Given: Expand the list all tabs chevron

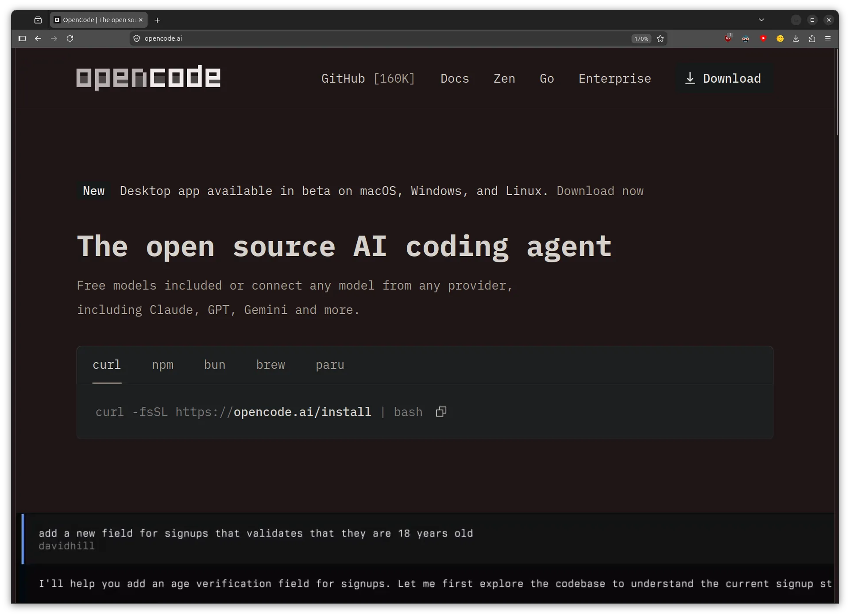Looking at the screenshot, I should pos(761,20).
